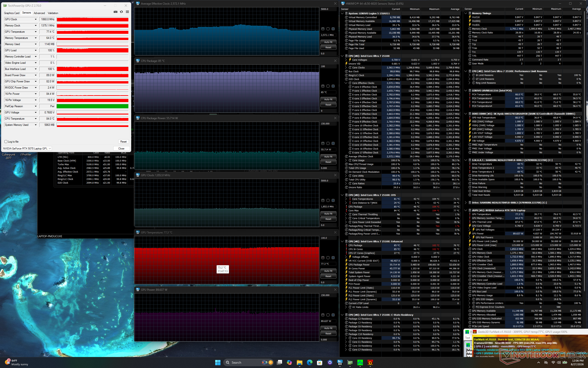Select the Drive Remaining Life row

pos(525,176)
